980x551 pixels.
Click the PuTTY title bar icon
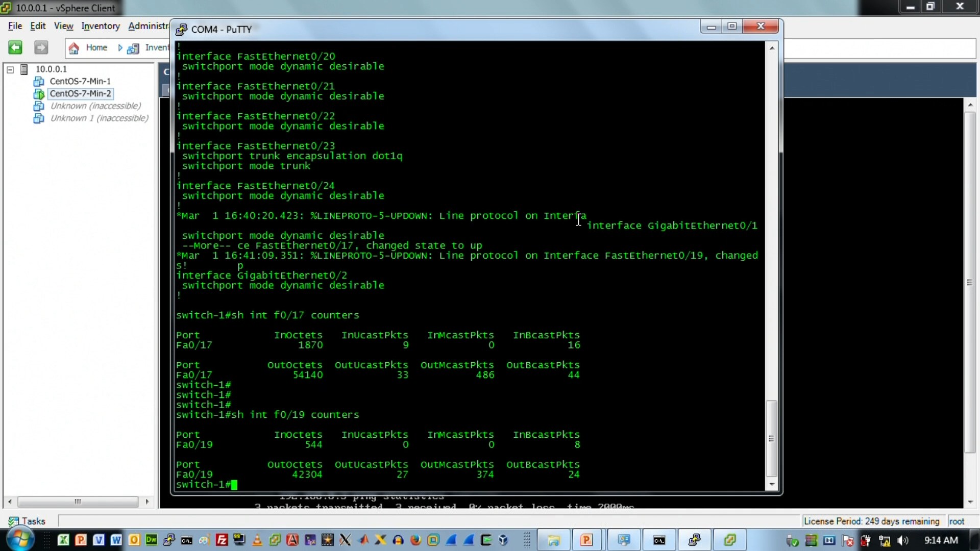181,30
